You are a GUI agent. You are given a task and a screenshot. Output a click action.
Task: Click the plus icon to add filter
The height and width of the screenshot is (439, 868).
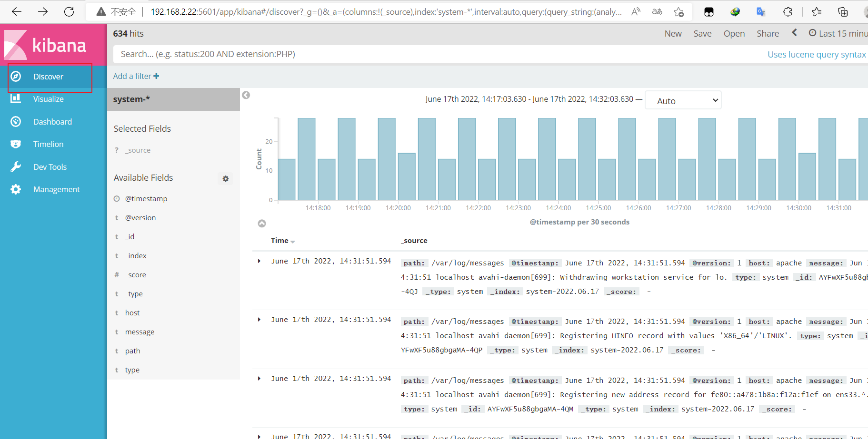[x=156, y=76]
